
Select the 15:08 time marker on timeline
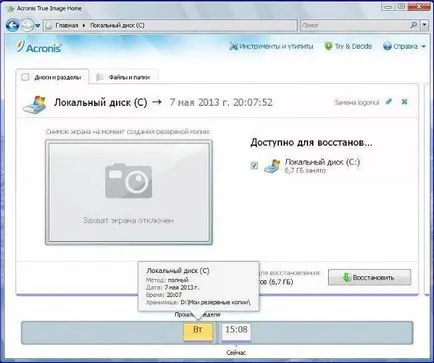pos(236,331)
